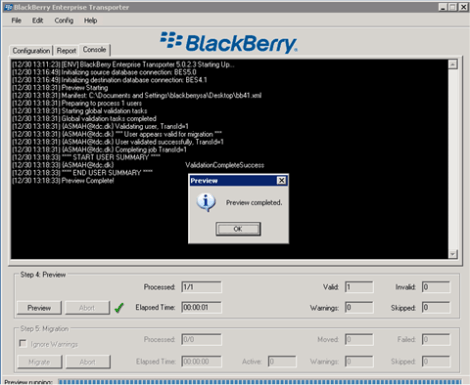Click the Step 5 Elapsed Time field

coord(201,361)
